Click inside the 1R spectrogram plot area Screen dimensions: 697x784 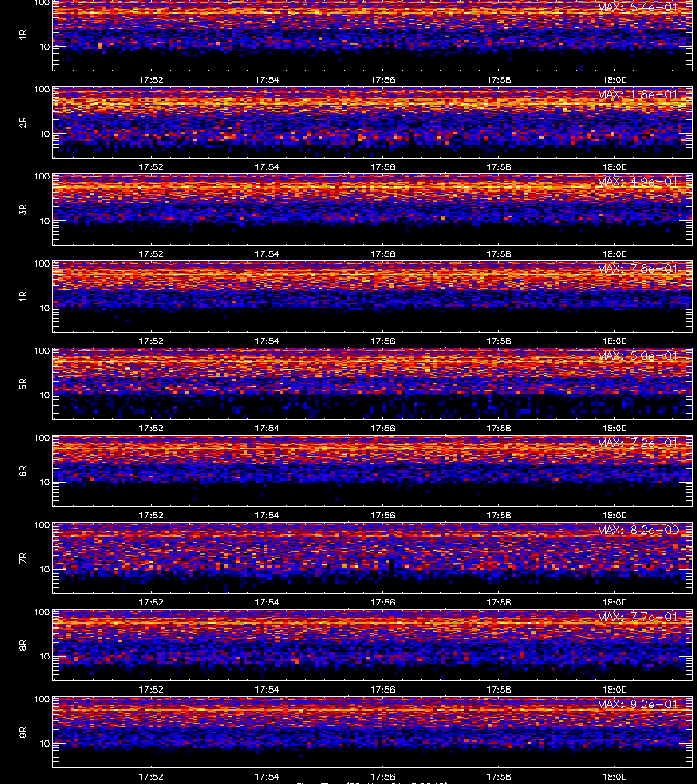click(373, 35)
